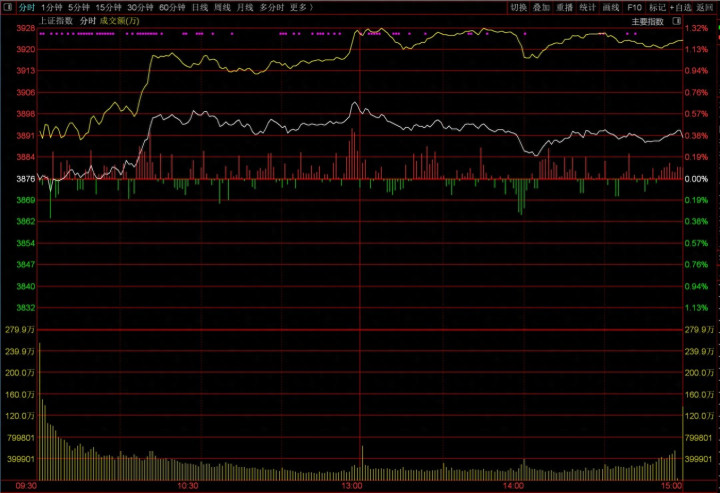Select the 60分钟 period tab
This screenshot has width=720, height=493.
172,7
